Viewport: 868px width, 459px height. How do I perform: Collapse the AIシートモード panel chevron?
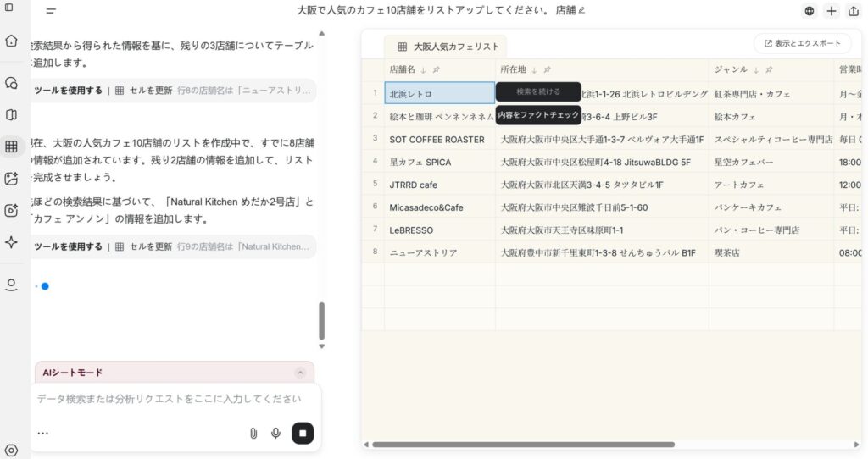pos(300,373)
